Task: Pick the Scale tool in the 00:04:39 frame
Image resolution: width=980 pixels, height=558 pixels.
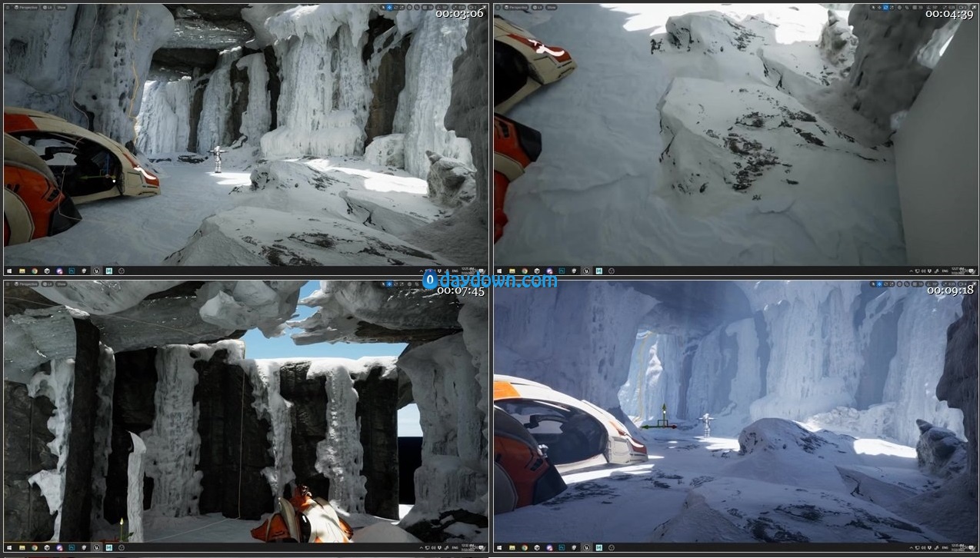Action: tap(893, 7)
